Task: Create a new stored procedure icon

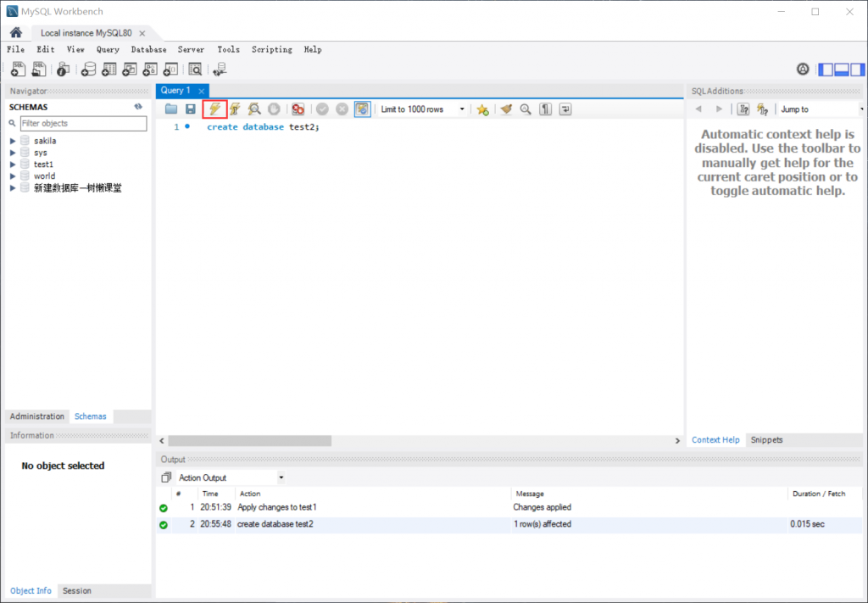Action: 150,69
